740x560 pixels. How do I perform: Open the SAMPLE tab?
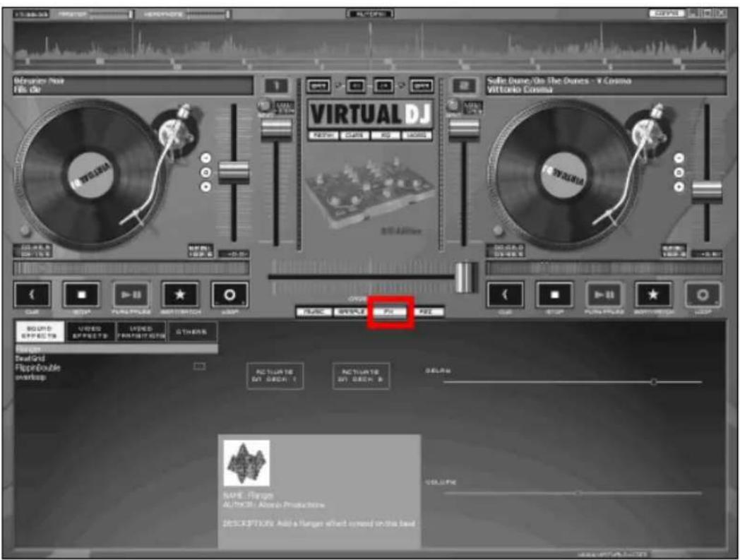point(351,311)
